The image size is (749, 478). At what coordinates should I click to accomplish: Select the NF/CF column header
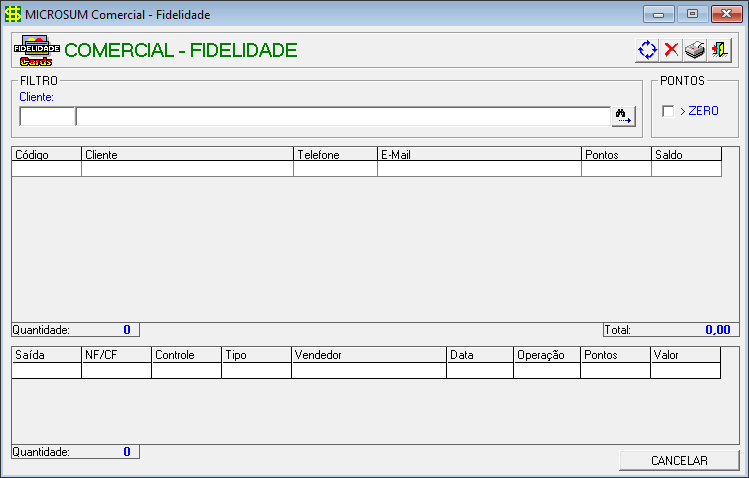tap(117, 355)
